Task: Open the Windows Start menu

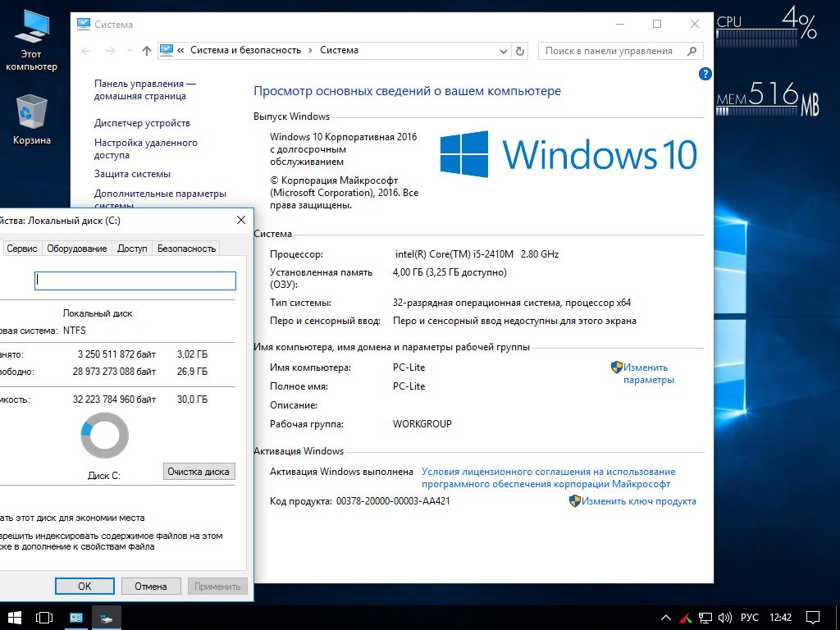Action: [x=15, y=617]
